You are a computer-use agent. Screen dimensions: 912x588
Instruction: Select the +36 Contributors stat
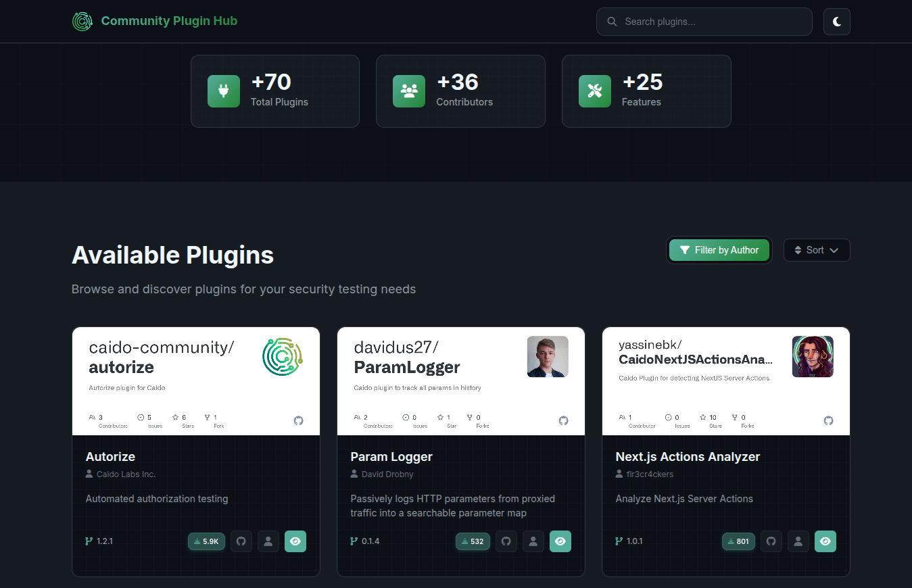[460, 91]
